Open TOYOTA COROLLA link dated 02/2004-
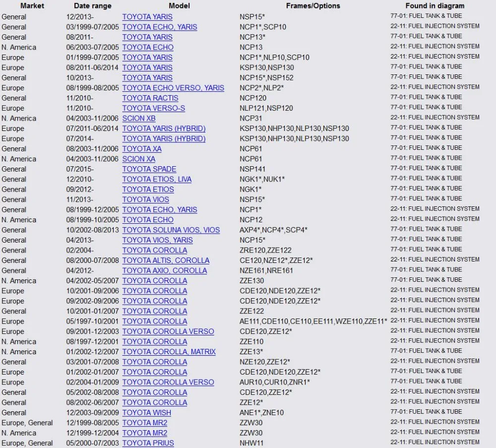The height and width of the screenshot is (448, 496). (x=155, y=250)
